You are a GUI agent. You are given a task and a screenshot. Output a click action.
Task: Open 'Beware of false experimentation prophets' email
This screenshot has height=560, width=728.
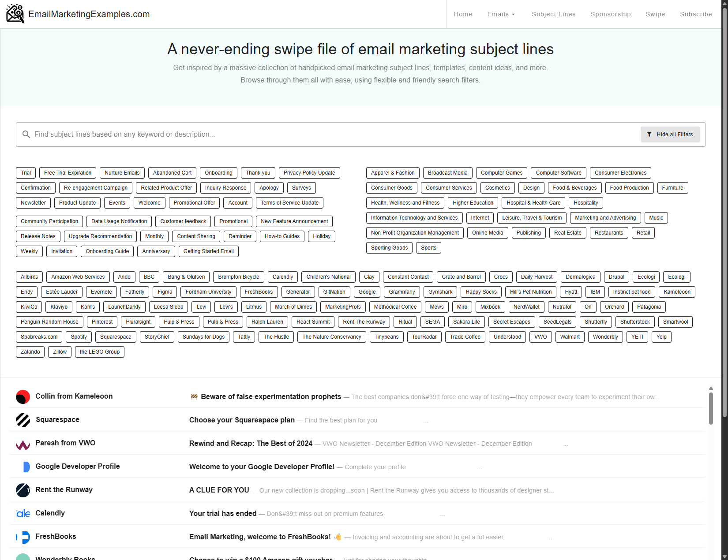click(357, 396)
